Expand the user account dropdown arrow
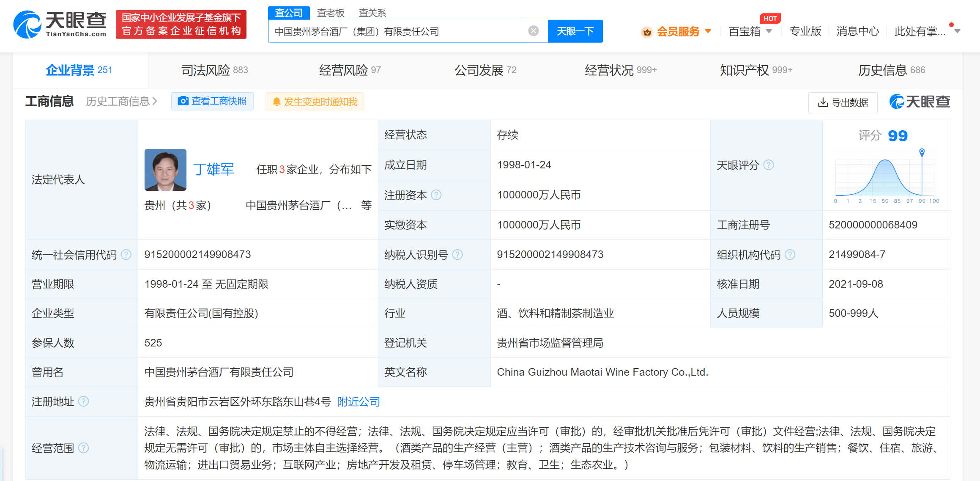The width and height of the screenshot is (980, 481). [958, 31]
